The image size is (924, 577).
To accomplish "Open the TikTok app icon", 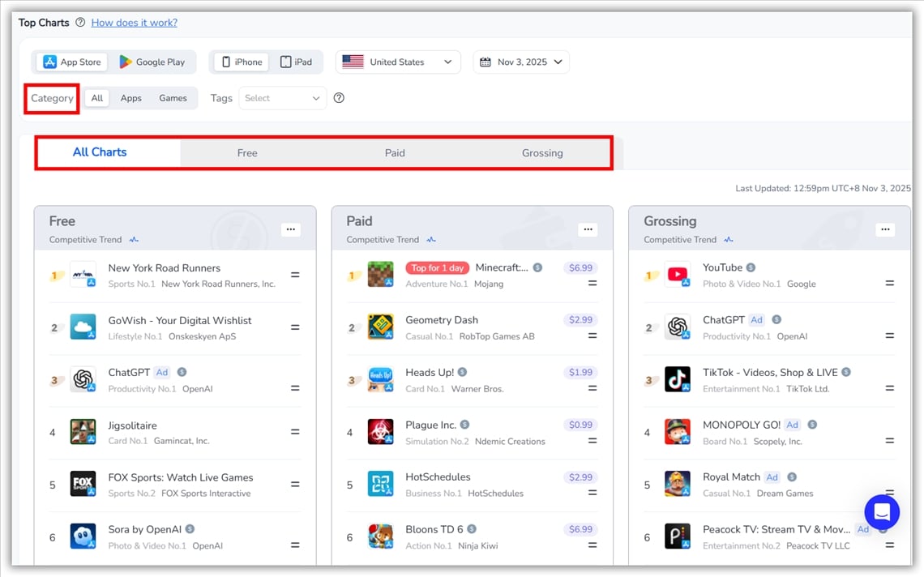I will (x=678, y=379).
